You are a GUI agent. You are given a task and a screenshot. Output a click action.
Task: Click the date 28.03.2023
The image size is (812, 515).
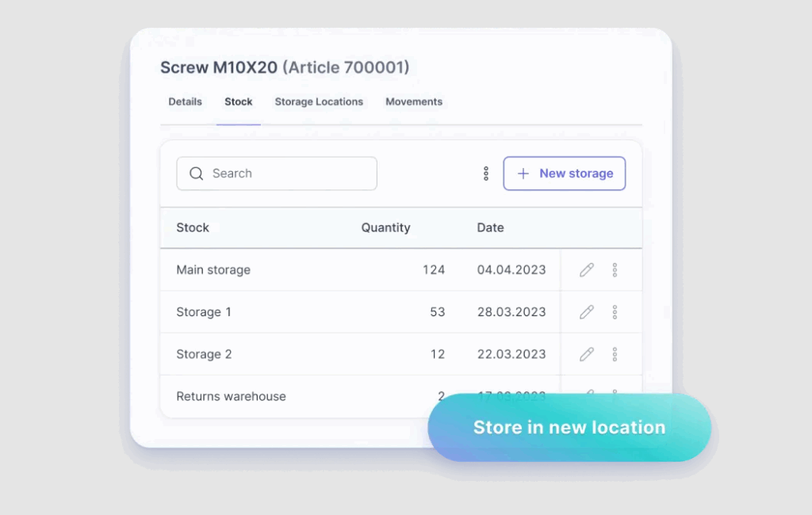pos(511,312)
